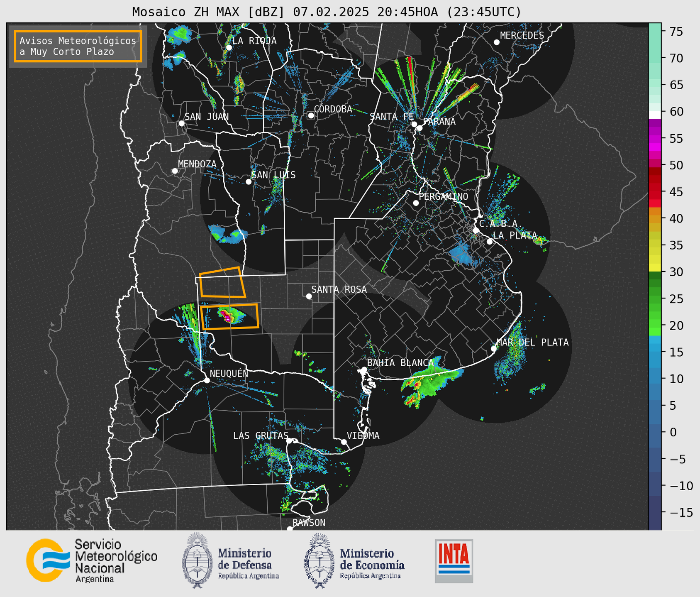This screenshot has height=597, width=700.
Task: Click the Mendoza city marker dot
Action: click(175, 171)
